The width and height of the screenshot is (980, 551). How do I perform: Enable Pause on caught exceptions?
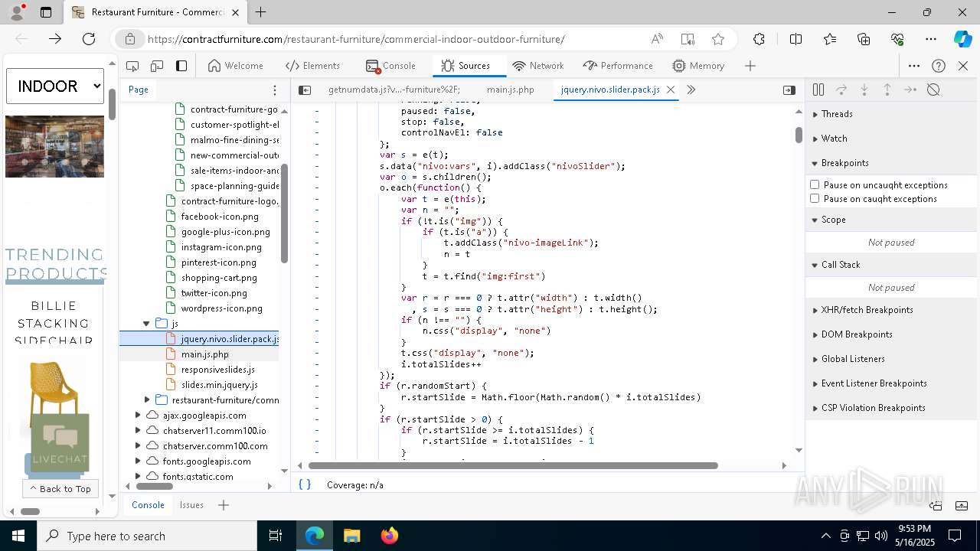(x=815, y=198)
